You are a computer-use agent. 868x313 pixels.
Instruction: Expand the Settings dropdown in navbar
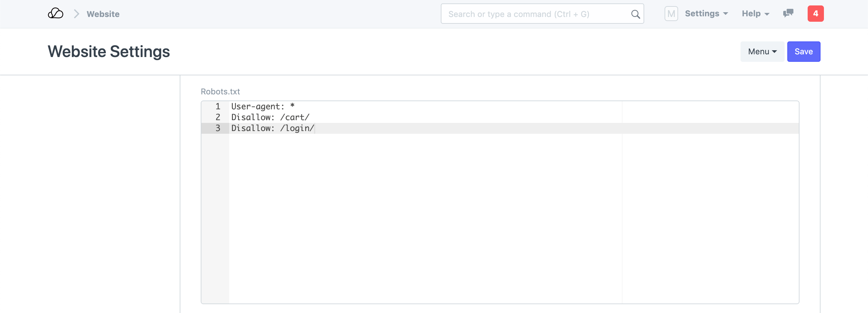click(706, 14)
